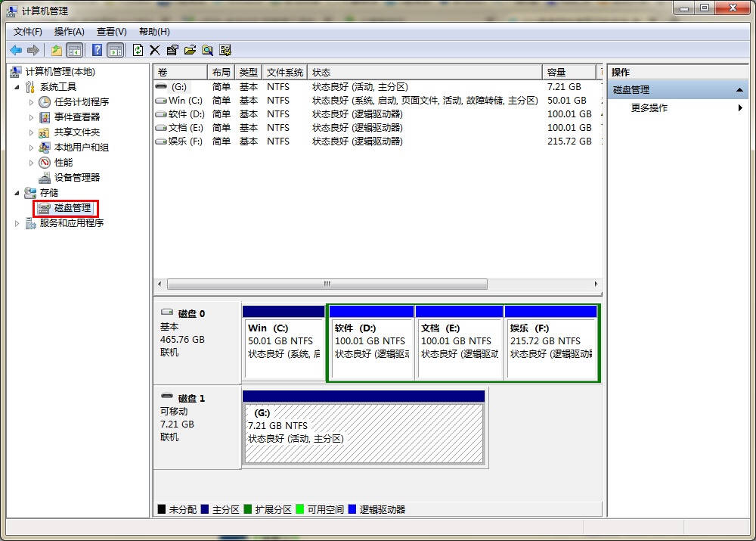Image resolution: width=756 pixels, height=541 pixels.
Task: Click the export list folder icon
Action: (189, 50)
